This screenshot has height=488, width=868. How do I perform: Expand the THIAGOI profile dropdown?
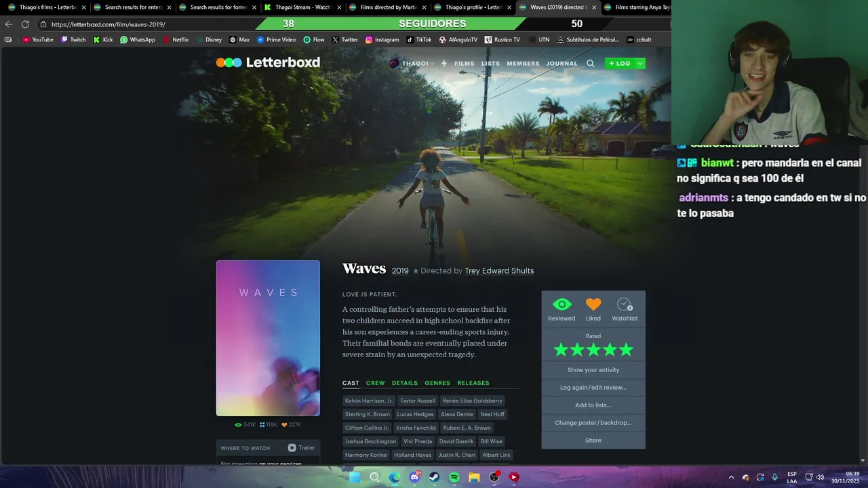point(412,63)
